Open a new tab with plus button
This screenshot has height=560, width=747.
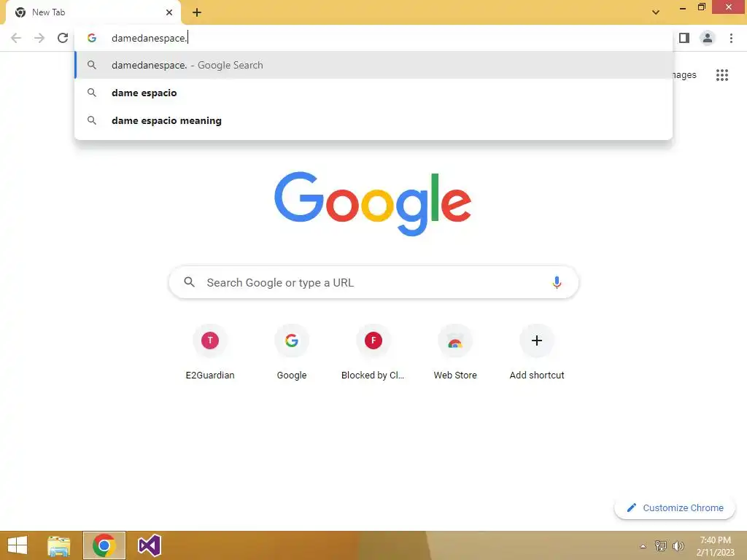(197, 12)
